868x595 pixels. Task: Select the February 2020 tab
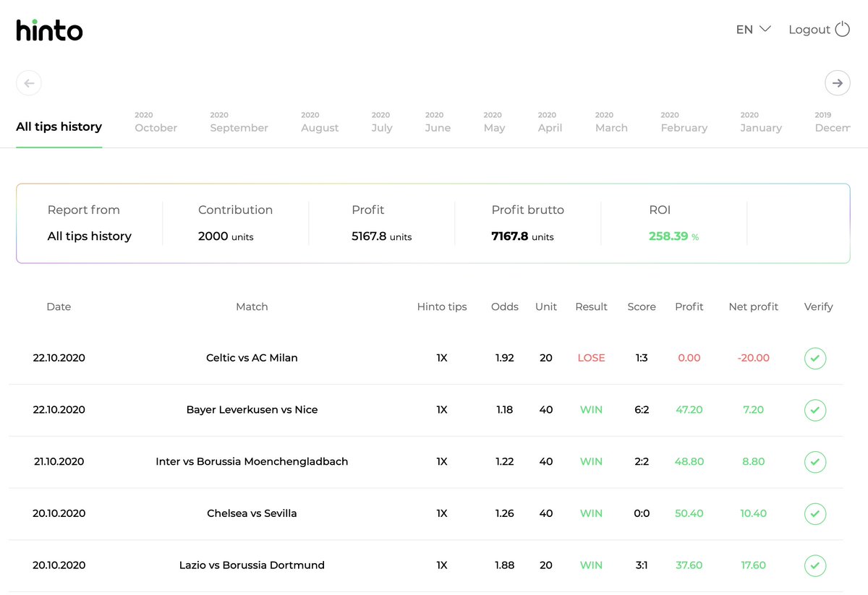coord(684,122)
